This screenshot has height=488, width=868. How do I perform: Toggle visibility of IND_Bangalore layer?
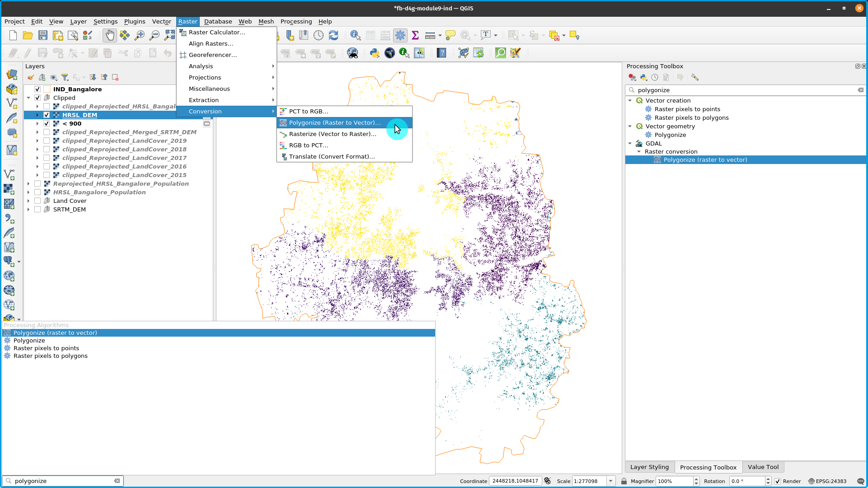pyautogui.click(x=37, y=89)
